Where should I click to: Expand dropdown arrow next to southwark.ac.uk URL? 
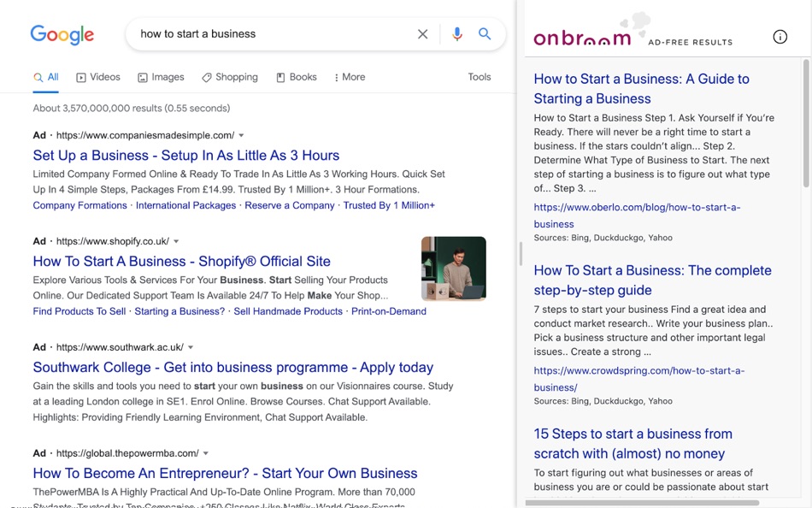pyautogui.click(x=190, y=347)
